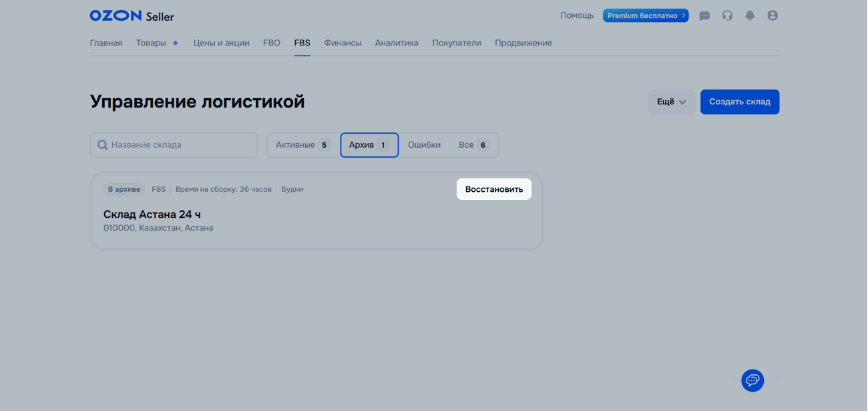
Task: Switch to the Активные warehouses filter
Action: click(302, 145)
